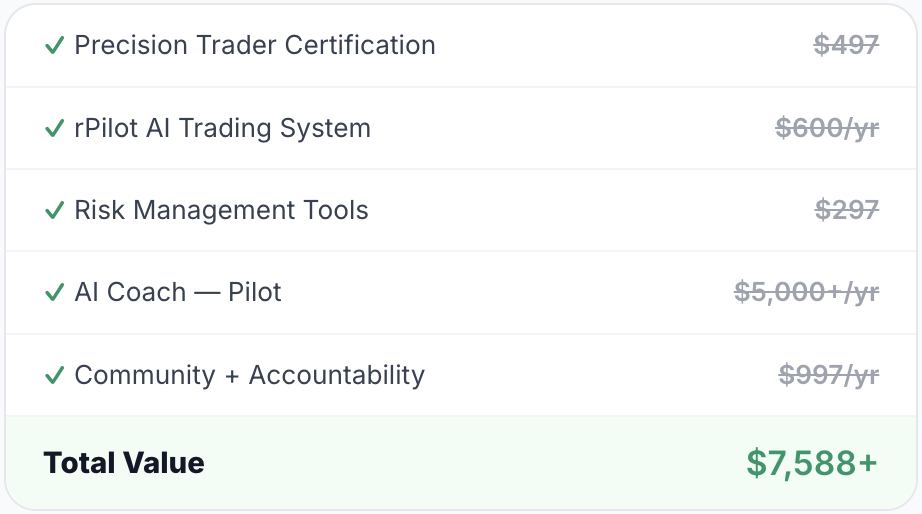The width and height of the screenshot is (922, 514).
Task: Click the crossed-out $497 price
Action: point(846,45)
